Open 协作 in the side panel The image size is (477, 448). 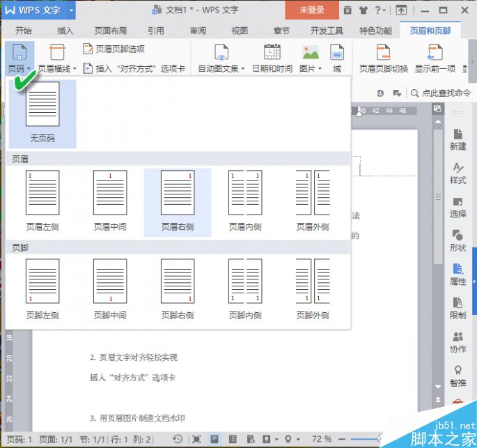click(458, 342)
